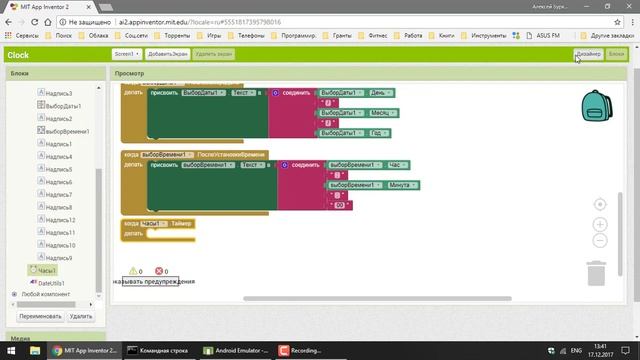
Task: Open the browser home page
Action: coord(48,22)
